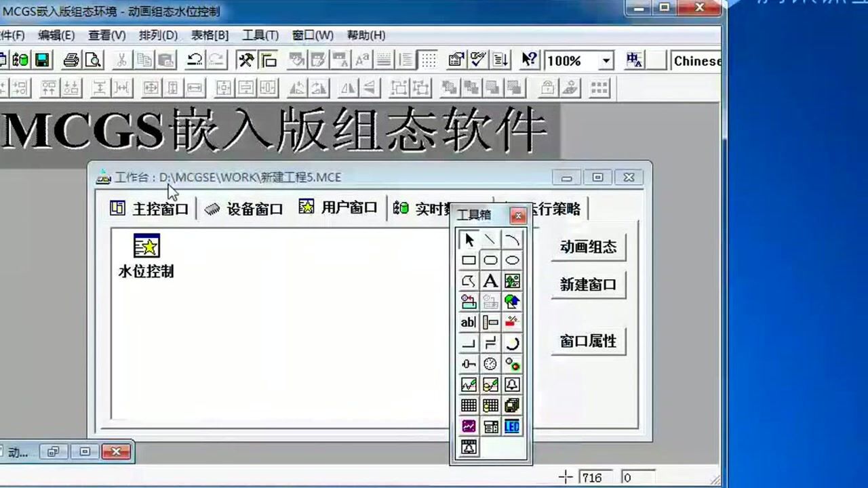Open the 帮助(H) menu
The image size is (868, 488).
(366, 35)
